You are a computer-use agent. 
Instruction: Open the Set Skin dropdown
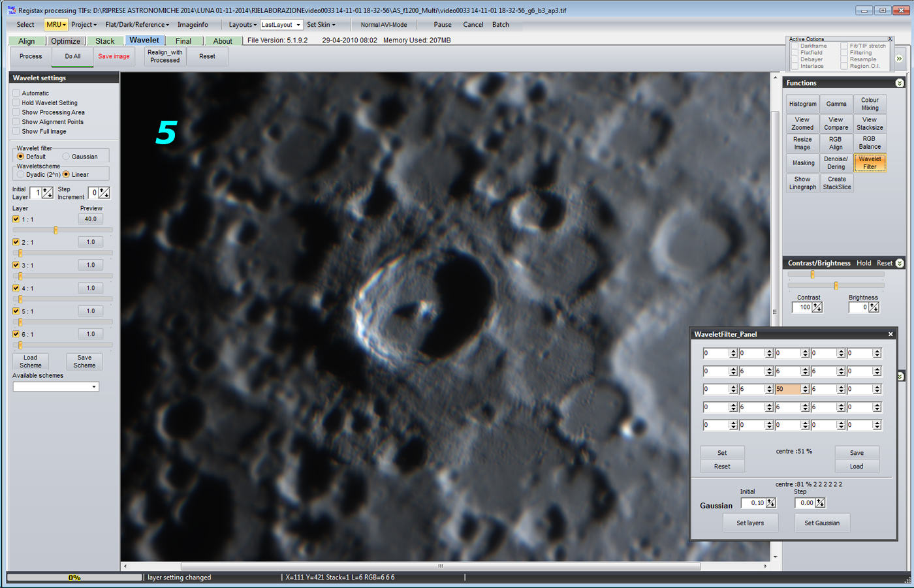[x=321, y=25]
